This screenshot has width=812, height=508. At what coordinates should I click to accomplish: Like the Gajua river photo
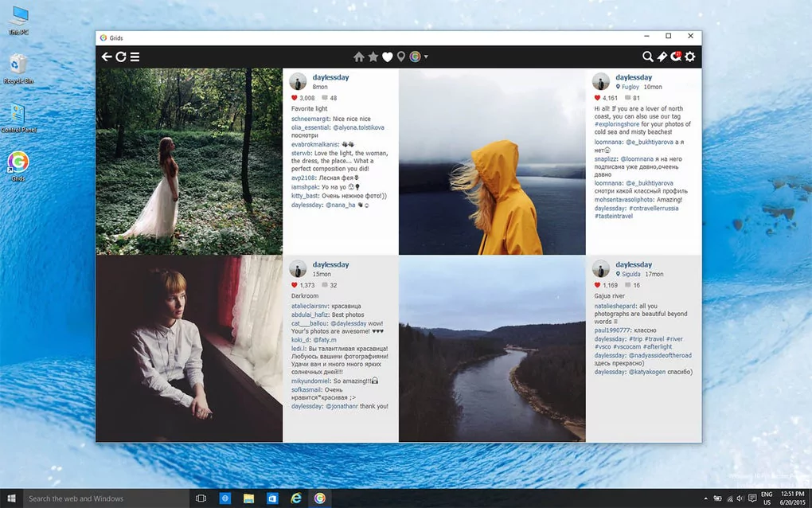pos(597,284)
